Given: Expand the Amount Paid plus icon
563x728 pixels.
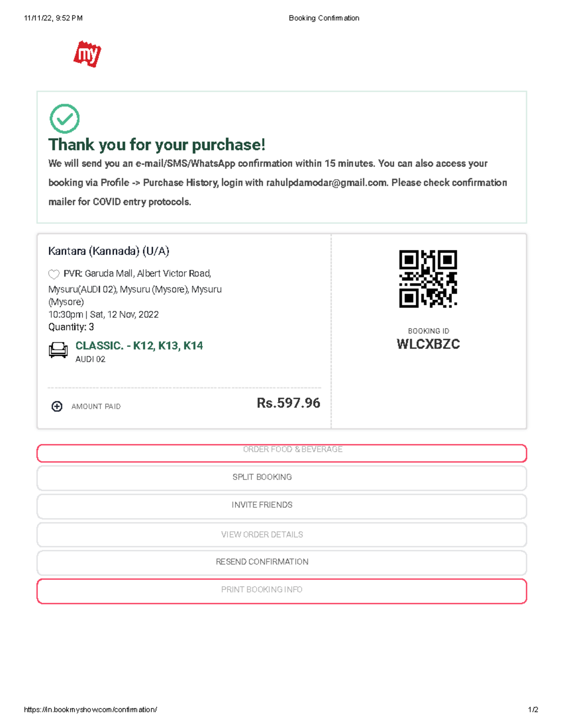Looking at the screenshot, I should pos(57,406).
